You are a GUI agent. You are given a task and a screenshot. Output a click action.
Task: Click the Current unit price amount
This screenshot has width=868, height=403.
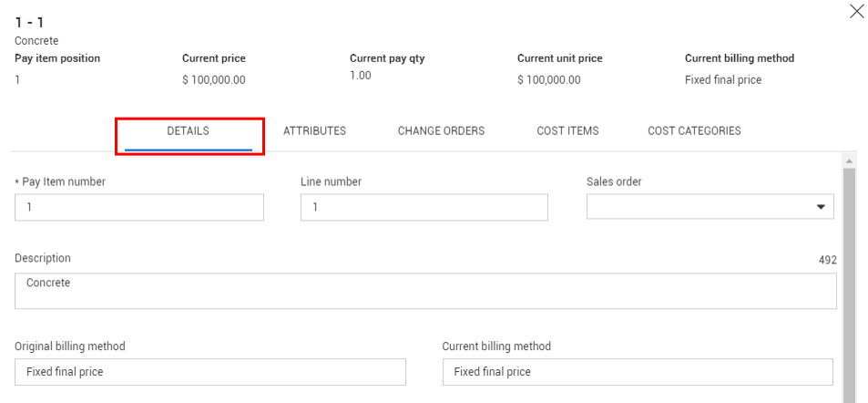549,80
